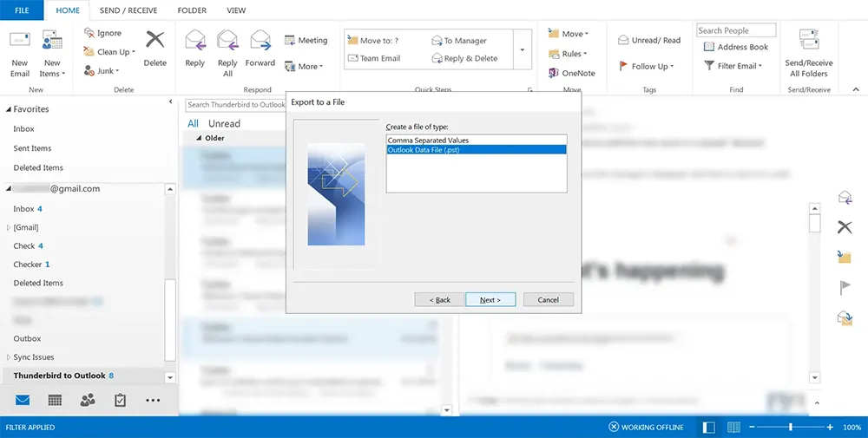Minimize the folder pane arrow
Image resolution: width=868 pixels, height=438 pixels.
click(x=170, y=101)
